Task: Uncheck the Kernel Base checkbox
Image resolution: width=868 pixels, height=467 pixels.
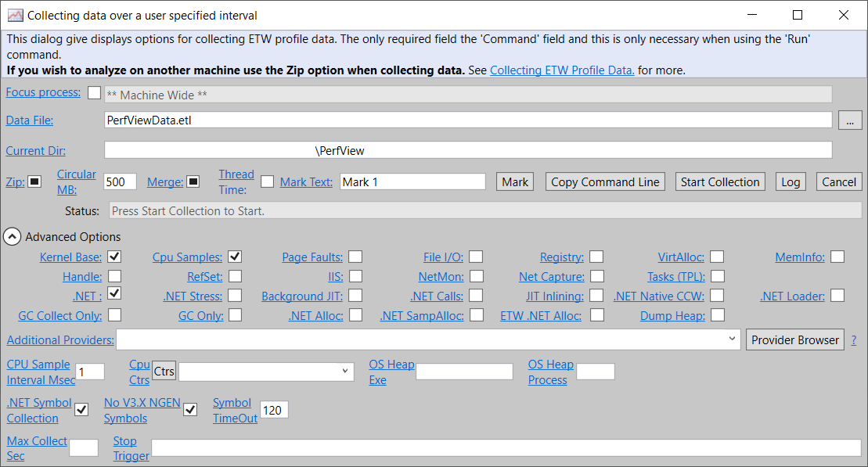Action: [x=114, y=257]
